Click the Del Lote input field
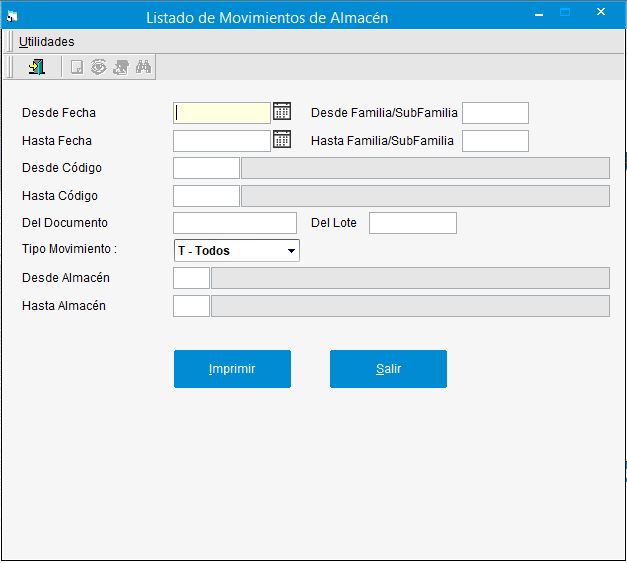Viewport: 627px width, 563px height. tap(413, 223)
